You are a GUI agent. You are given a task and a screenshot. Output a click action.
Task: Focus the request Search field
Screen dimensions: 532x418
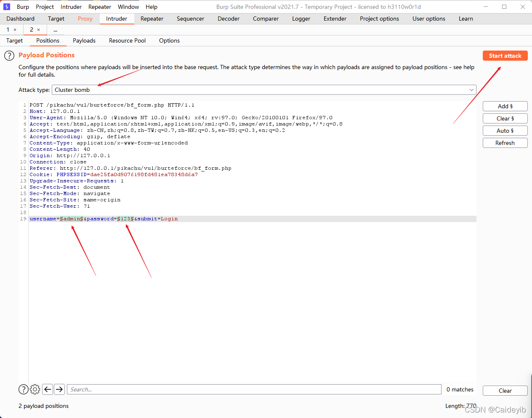coord(254,389)
